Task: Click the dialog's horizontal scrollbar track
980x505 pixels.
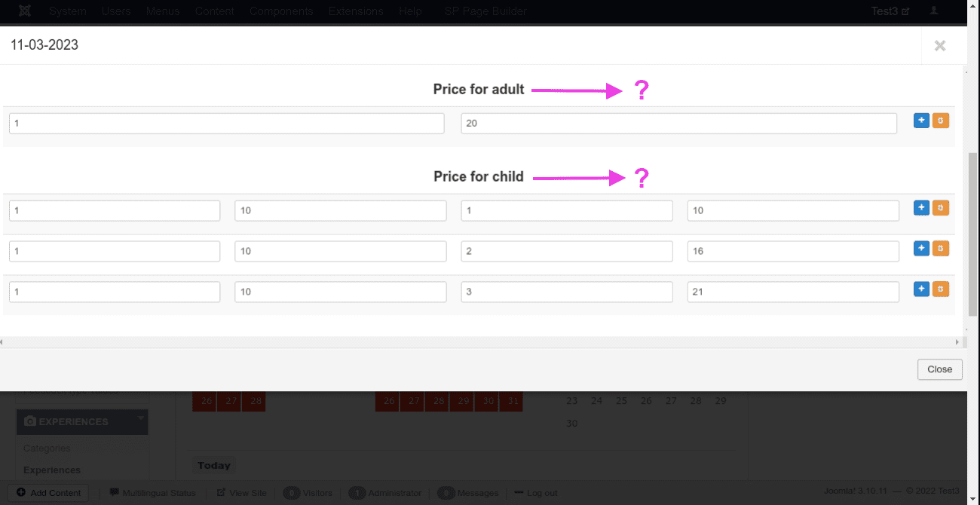Action: point(482,342)
